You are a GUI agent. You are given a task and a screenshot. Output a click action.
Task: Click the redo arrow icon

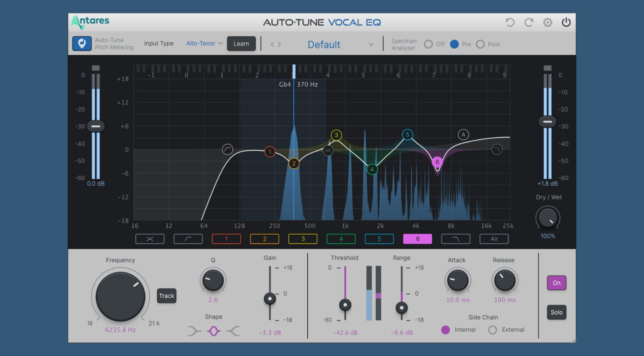529,22
